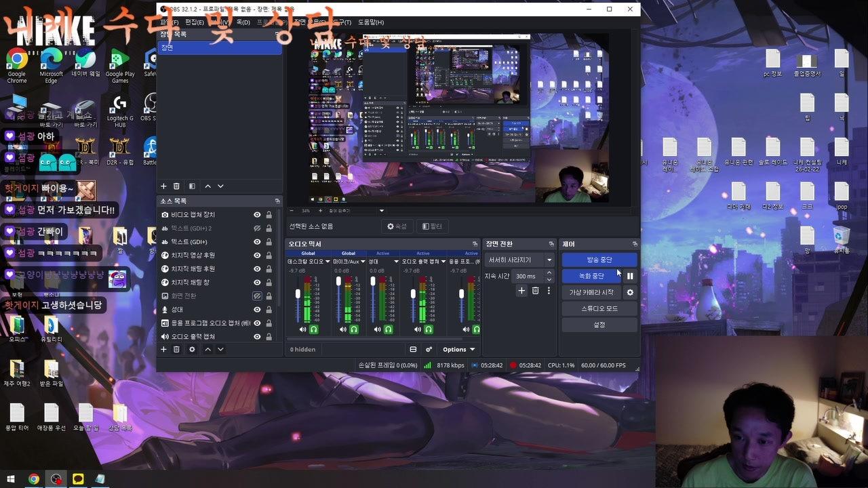Hide the 비디오 캡쳐 장치 source
Screen dimensions: 868x488
pyautogui.click(x=257, y=215)
